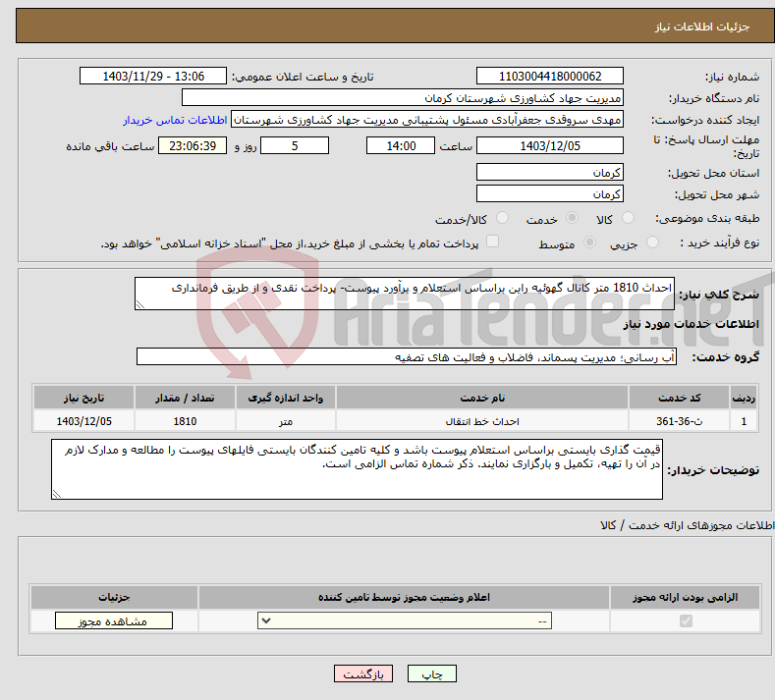
Task: Click the جزئیات column header
Action: (114, 597)
